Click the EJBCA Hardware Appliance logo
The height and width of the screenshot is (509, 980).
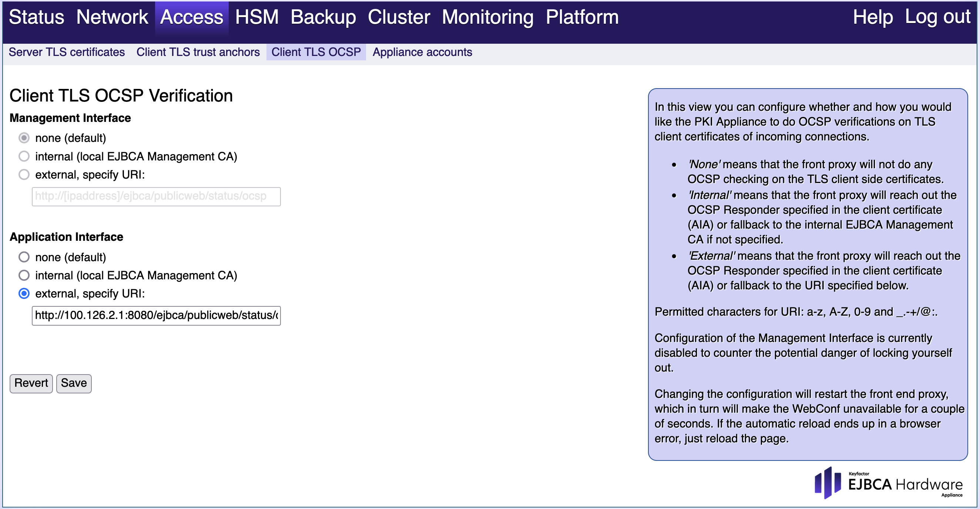tap(888, 483)
